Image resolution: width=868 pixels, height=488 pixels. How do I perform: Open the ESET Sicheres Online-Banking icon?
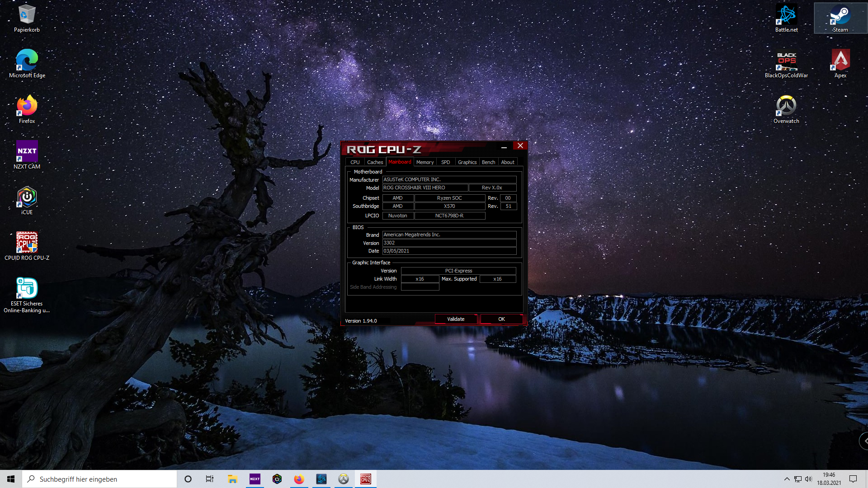click(x=27, y=294)
